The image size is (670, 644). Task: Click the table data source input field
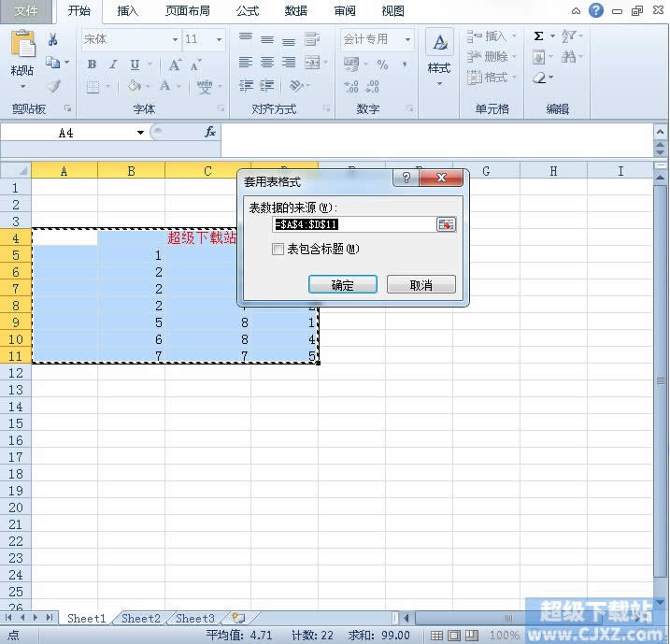click(354, 224)
